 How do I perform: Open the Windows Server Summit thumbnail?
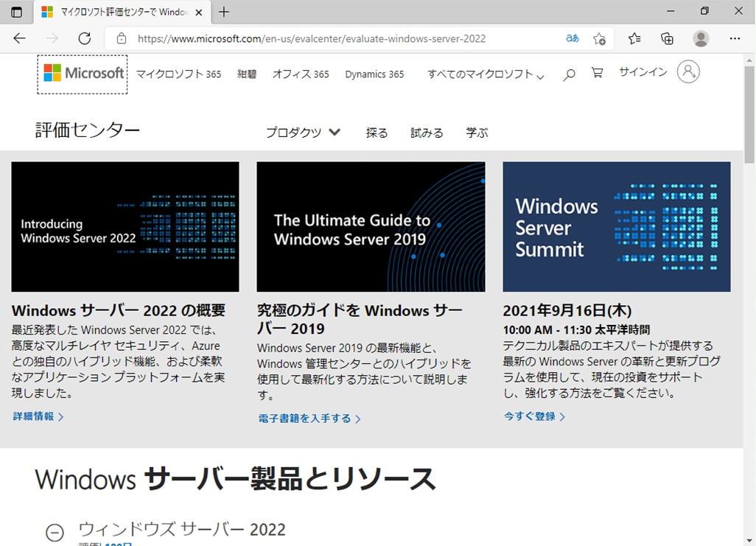(617, 227)
